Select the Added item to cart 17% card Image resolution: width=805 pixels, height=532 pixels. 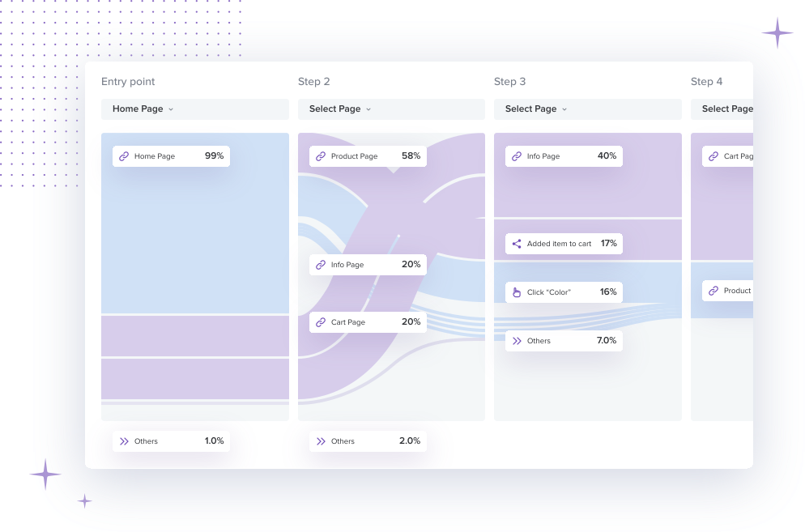tap(564, 244)
